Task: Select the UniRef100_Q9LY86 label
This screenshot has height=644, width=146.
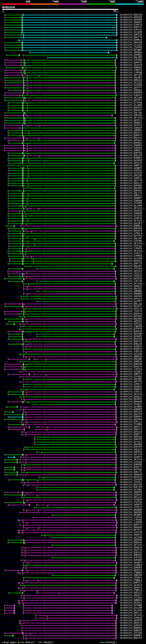Action: pos(131,113)
